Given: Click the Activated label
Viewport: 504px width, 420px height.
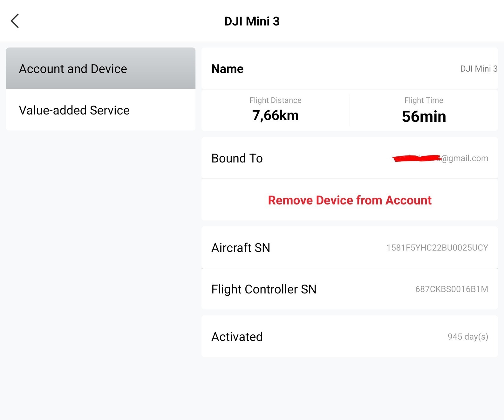Looking at the screenshot, I should pyautogui.click(x=237, y=337).
